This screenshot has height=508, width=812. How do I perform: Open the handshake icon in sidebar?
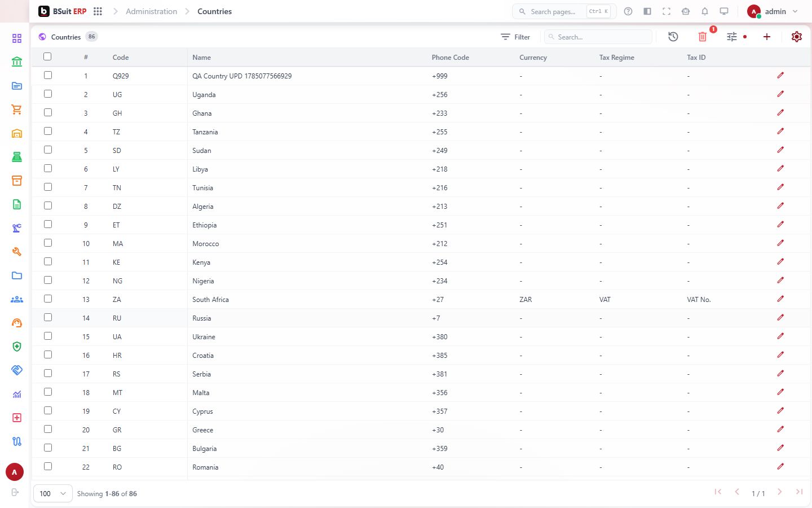tap(17, 370)
